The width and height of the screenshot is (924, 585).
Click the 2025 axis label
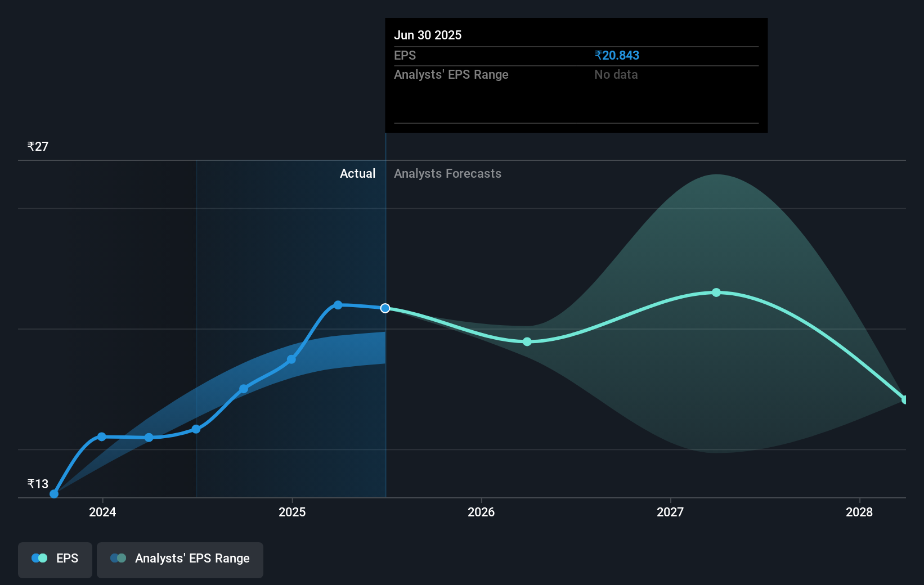pyautogui.click(x=292, y=512)
